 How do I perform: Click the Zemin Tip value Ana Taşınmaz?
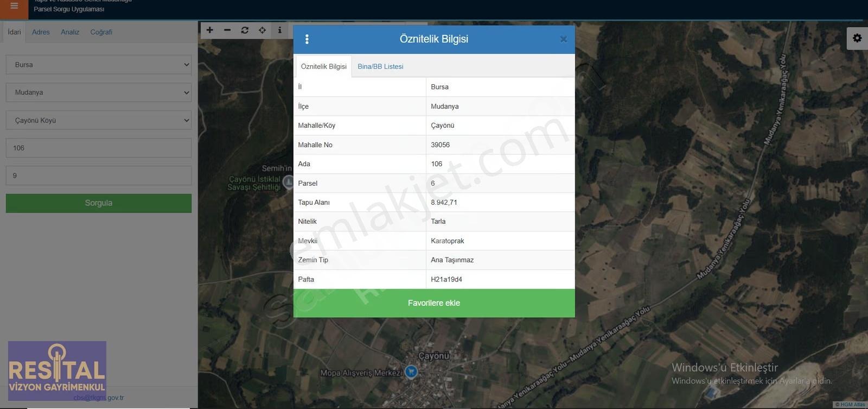pyautogui.click(x=452, y=260)
